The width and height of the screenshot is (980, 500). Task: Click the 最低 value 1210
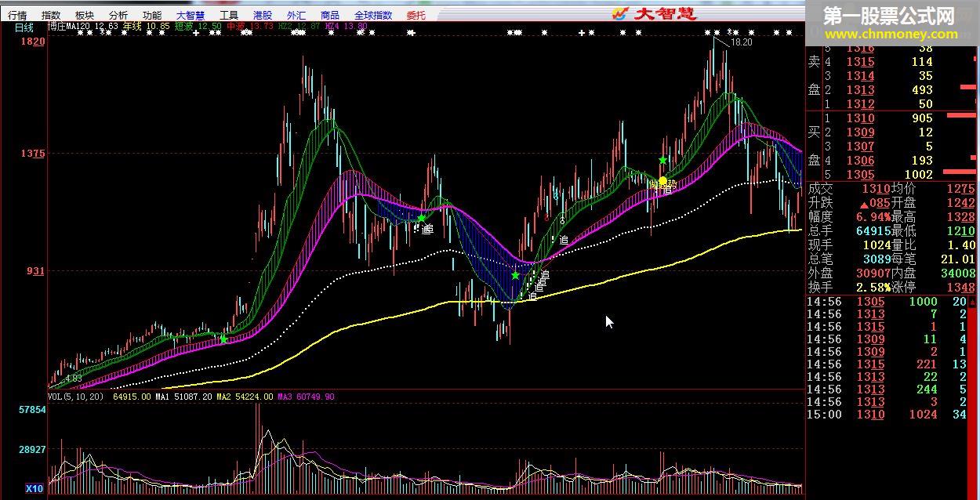[x=960, y=231]
